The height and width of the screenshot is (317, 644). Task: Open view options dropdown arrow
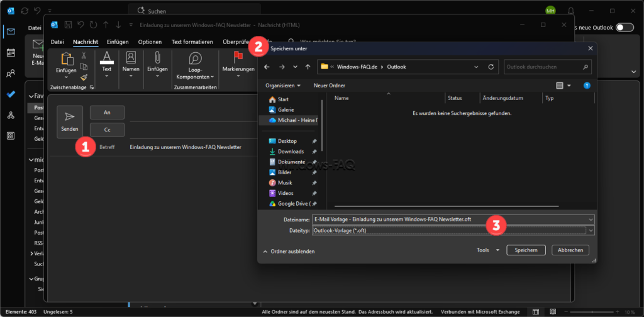569,86
